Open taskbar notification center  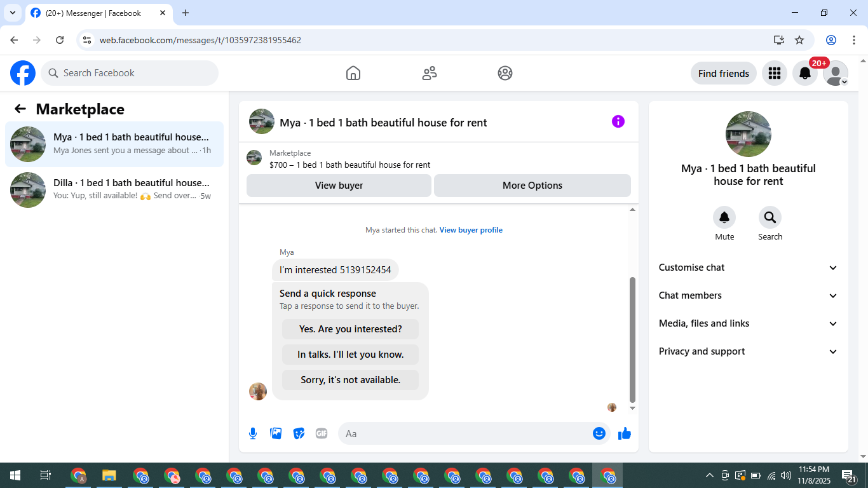tap(850, 475)
